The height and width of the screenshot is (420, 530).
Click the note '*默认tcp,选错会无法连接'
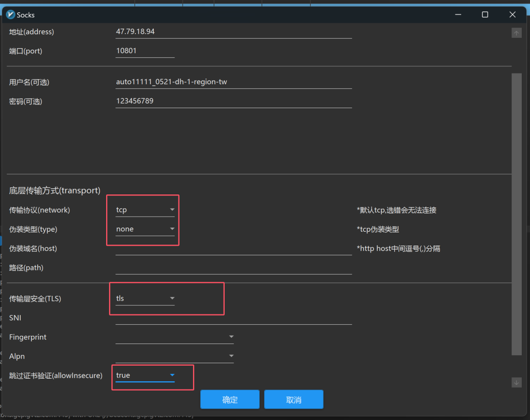pyautogui.click(x=396, y=210)
